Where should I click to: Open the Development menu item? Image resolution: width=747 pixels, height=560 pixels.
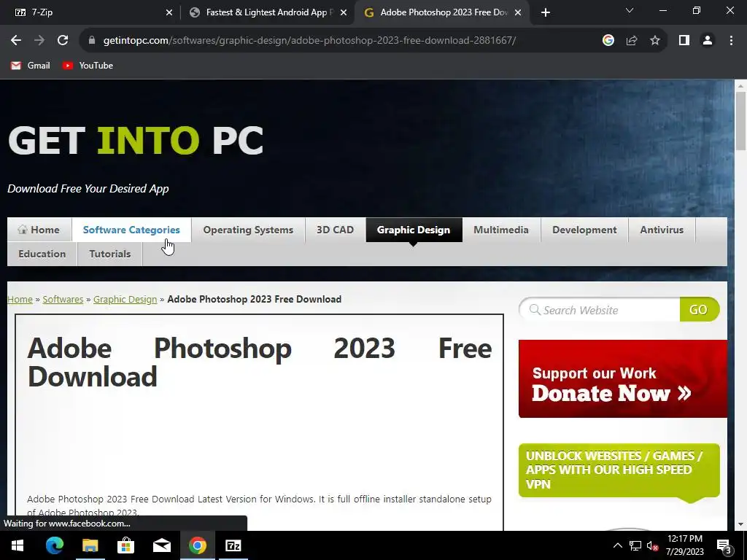[584, 230]
